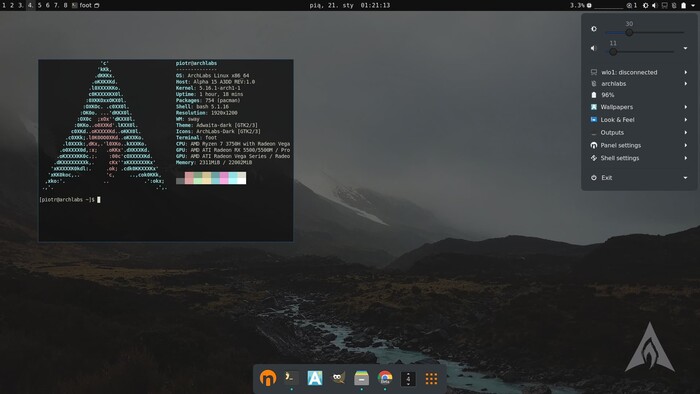Expand the Exit options arrow

click(685, 178)
